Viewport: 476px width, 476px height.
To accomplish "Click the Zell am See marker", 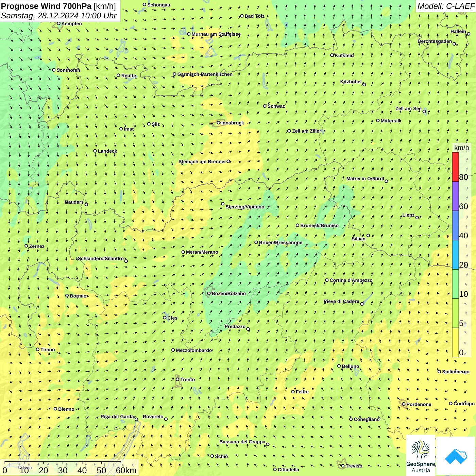I will (424, 112).
